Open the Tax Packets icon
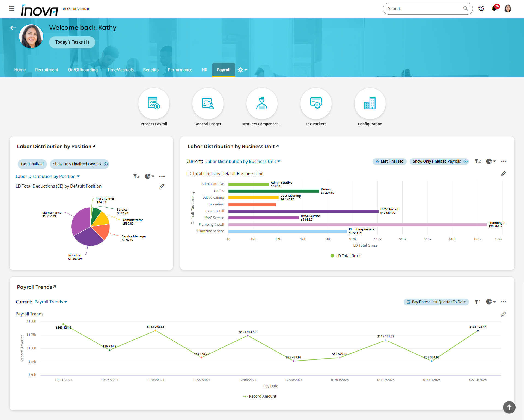This screenshot has height=420, width=524. pyautogui.click(x=316, y=104)
